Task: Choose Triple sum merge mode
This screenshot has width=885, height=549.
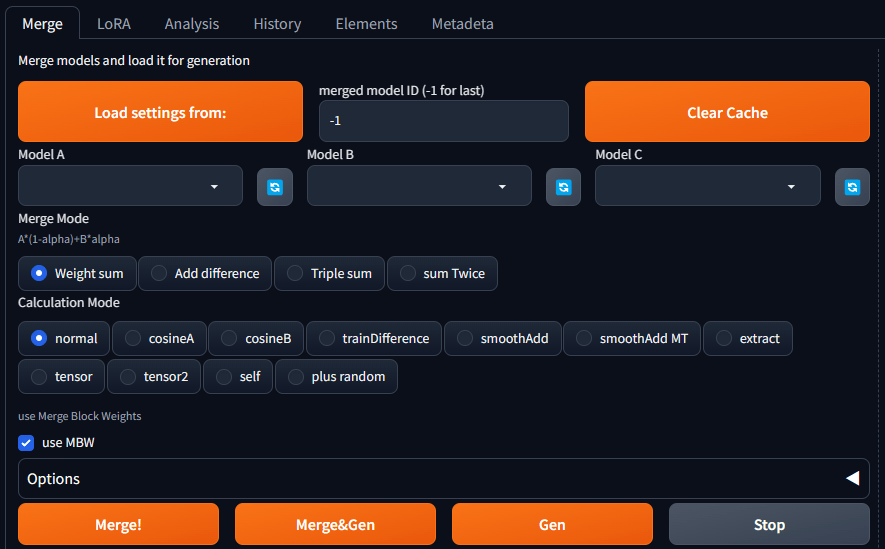Action: pos(329,273)
